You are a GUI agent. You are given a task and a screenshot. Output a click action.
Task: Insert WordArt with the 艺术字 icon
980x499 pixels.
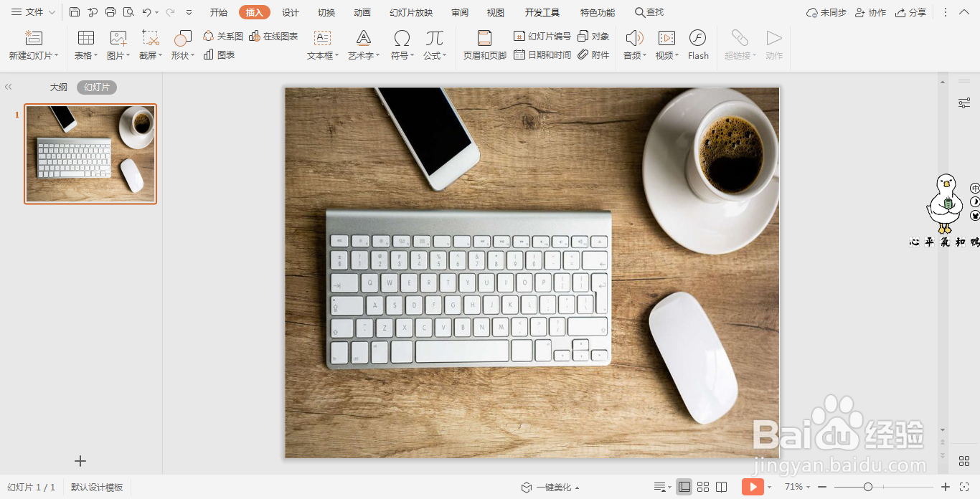pos(363,44)
